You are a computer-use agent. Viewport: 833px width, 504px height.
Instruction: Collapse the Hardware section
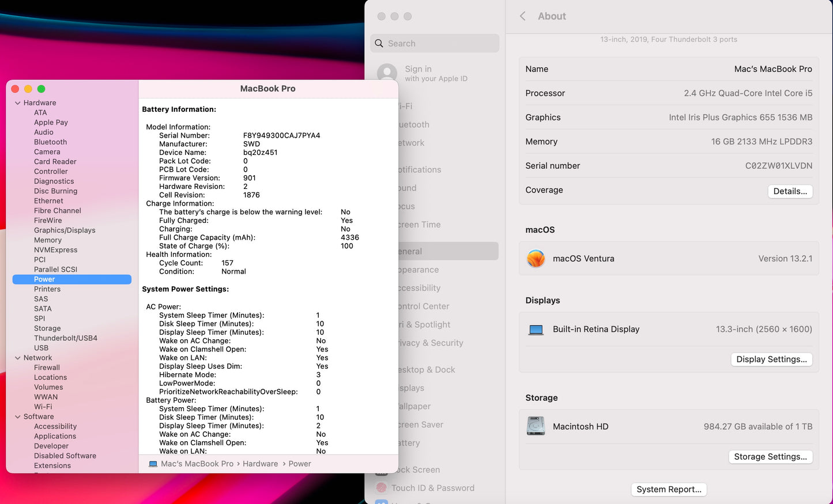pos(18,103)
